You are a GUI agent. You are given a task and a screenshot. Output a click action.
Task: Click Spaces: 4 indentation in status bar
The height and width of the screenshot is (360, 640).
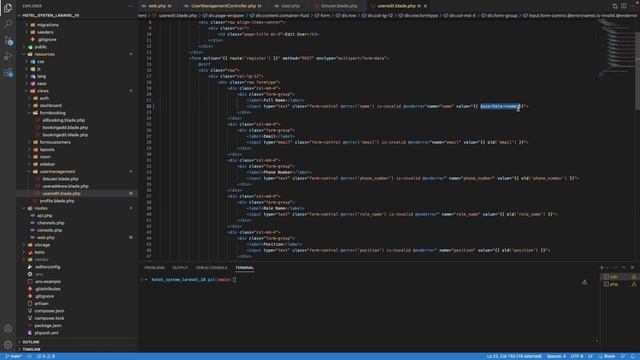tap(556, 356)
